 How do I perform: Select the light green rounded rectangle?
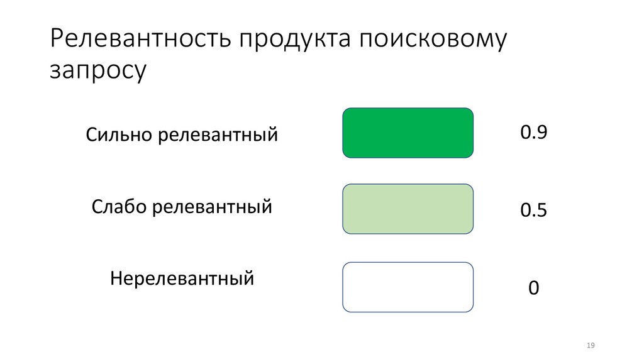pos(408,209)
